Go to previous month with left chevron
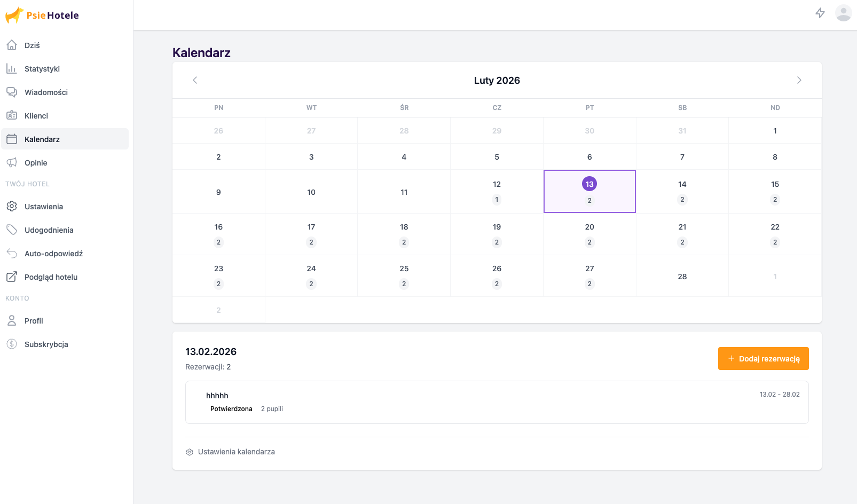 [x=195, y=80]
